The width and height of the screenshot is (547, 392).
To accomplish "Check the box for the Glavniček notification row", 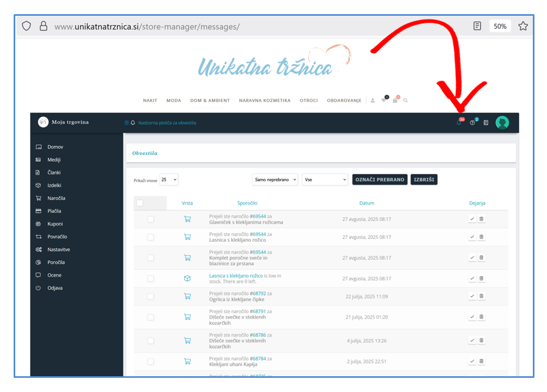I will pos(150,219).
